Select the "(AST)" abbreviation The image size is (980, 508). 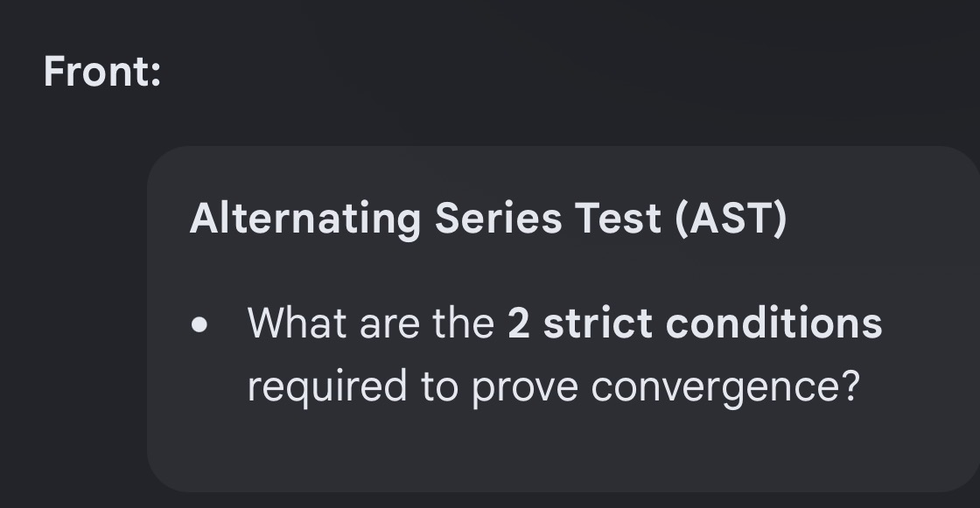point(731,219)
